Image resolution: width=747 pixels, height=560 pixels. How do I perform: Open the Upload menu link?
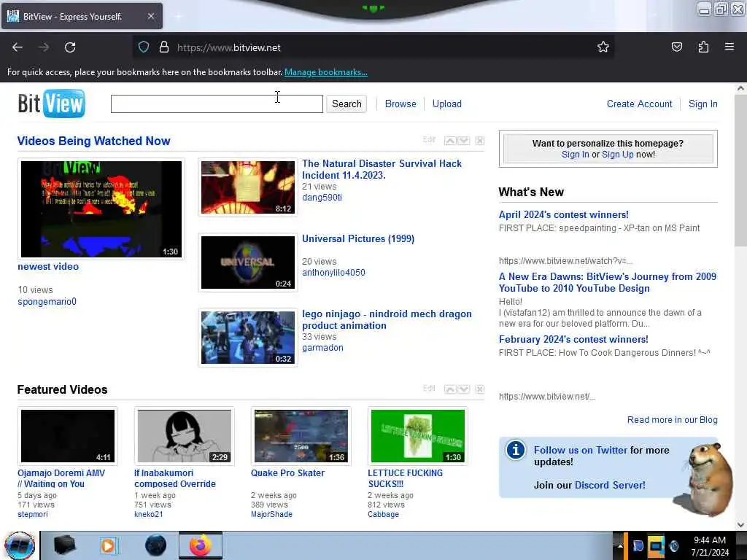pyautogui.click(x=447, y=104)
